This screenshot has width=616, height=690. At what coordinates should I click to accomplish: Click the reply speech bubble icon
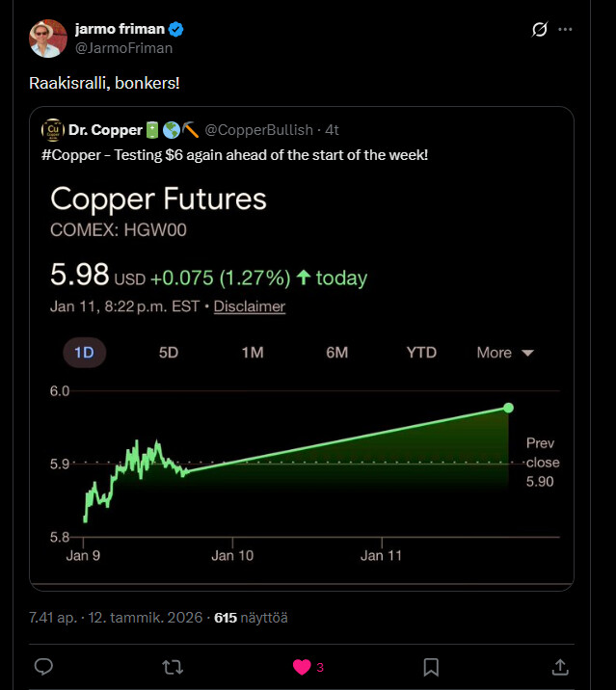click(43, 667)
